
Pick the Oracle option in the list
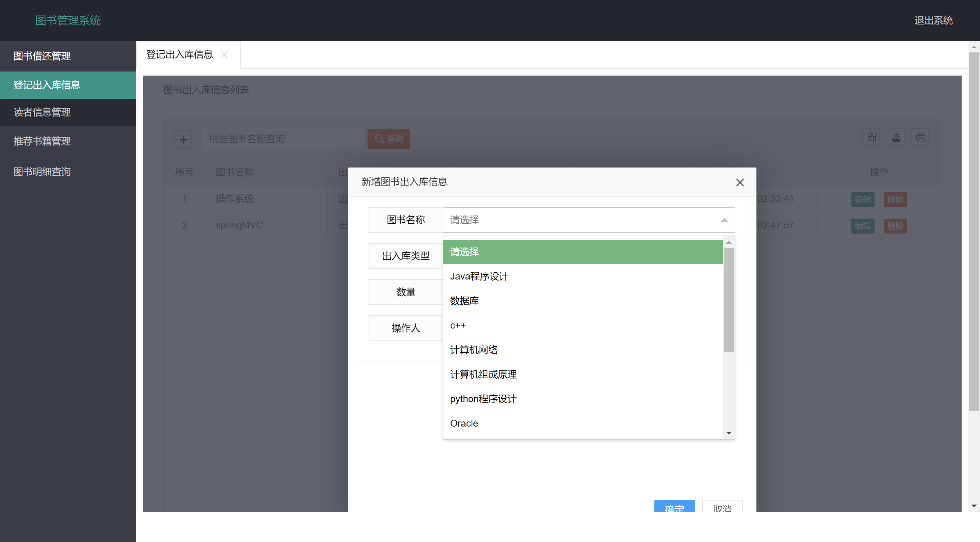[x=464, y=423]
